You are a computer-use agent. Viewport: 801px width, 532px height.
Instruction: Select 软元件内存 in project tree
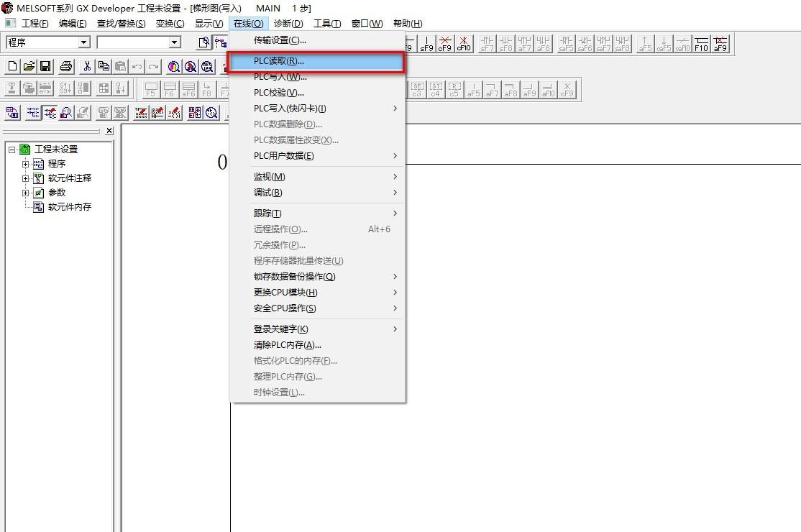pyautogui.click(x=70, y=207)
